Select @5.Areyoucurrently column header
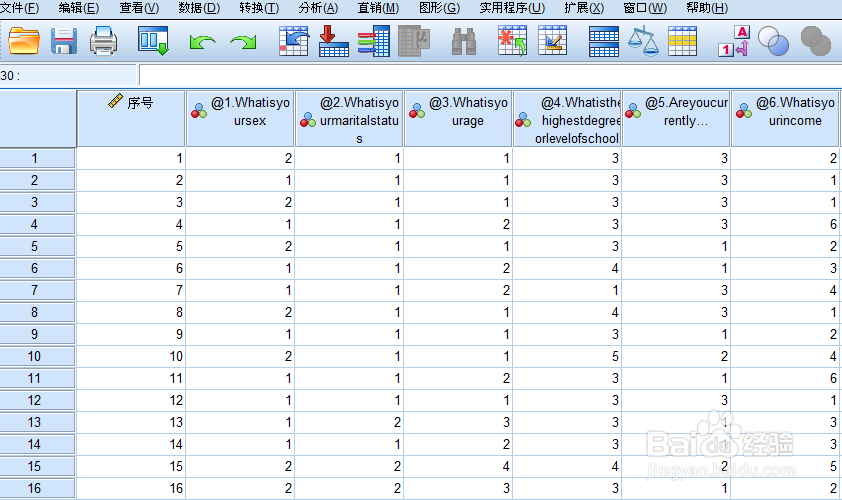The width and height of the screenshot is (842, 500). [x=676, y=118]
